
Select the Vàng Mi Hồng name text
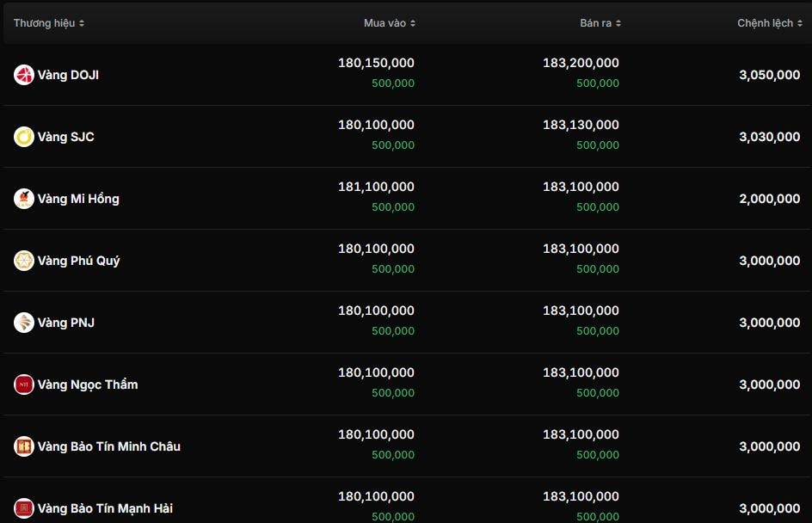(x=78, y=199)
